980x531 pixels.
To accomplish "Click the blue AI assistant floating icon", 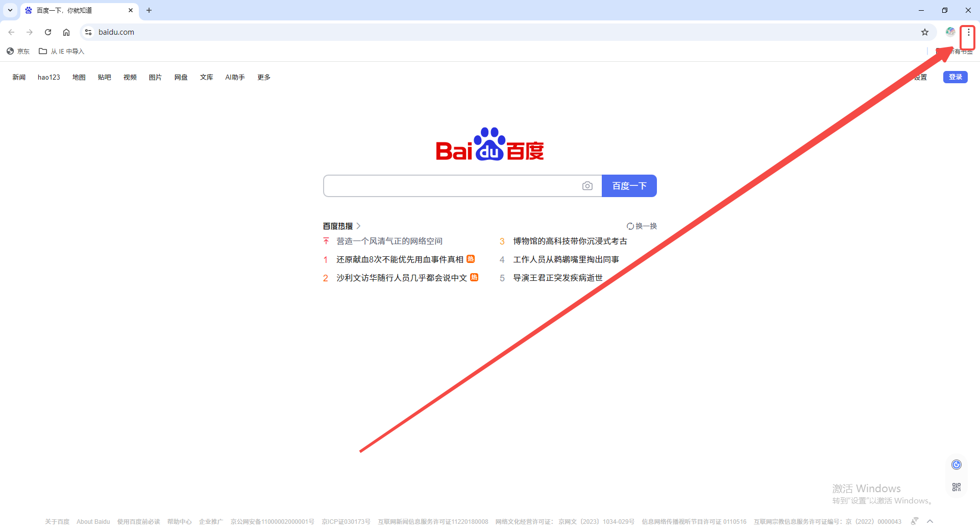I will (x=957, y=465).
